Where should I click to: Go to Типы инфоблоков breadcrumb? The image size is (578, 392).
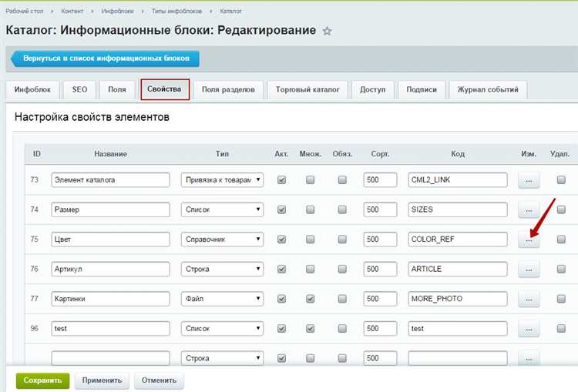coord(176,12)
